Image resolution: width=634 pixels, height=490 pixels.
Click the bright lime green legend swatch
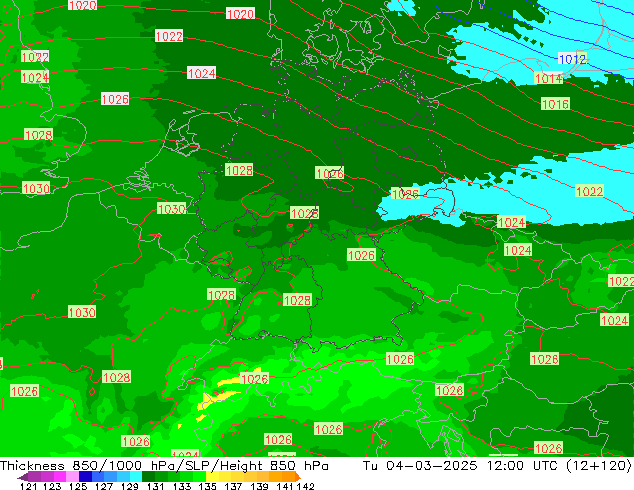[199, 477]
